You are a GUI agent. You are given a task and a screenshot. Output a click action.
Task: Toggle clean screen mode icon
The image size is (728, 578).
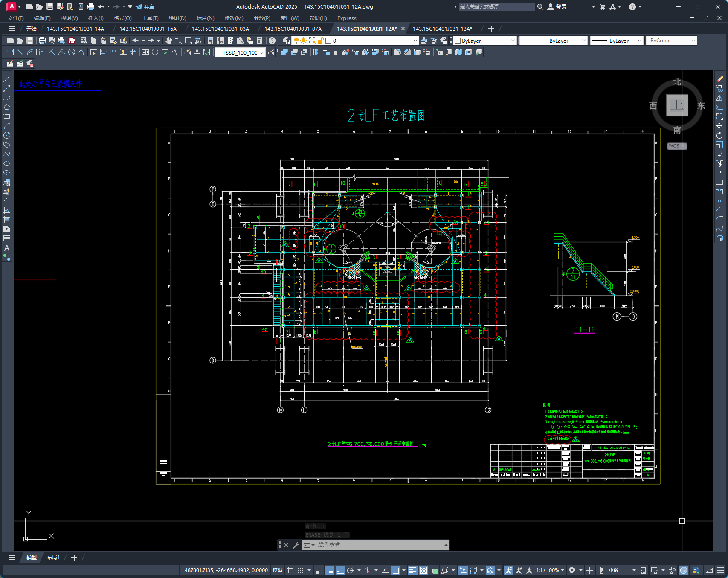point(709,570)
